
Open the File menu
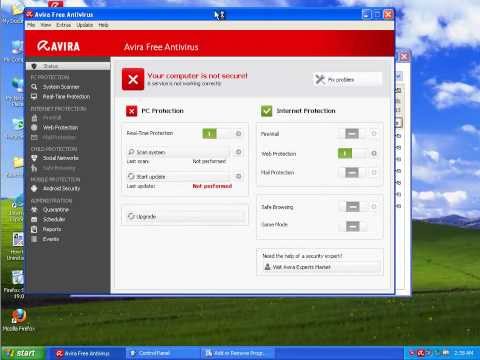click(x=31, y=25)
